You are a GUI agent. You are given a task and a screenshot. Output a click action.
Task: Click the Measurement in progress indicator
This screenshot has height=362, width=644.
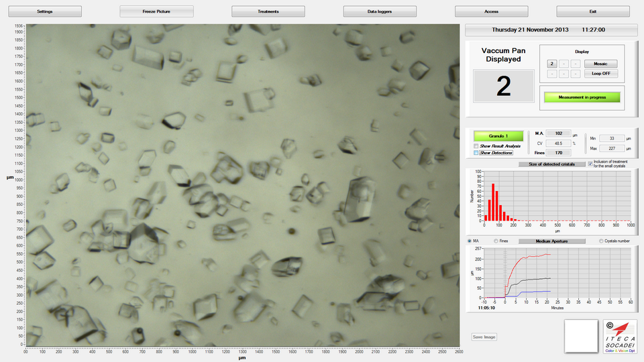click(x=581, y=97)
